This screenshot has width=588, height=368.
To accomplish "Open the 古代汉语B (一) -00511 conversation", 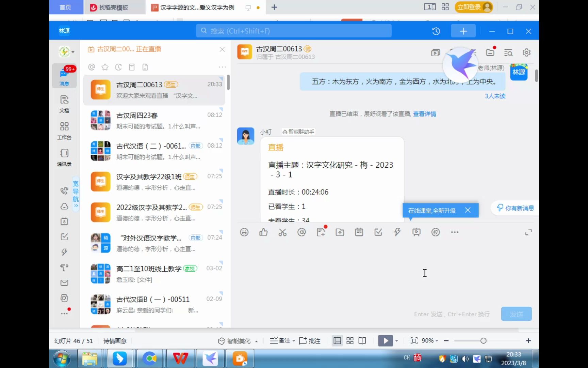I will pos(154,305).
